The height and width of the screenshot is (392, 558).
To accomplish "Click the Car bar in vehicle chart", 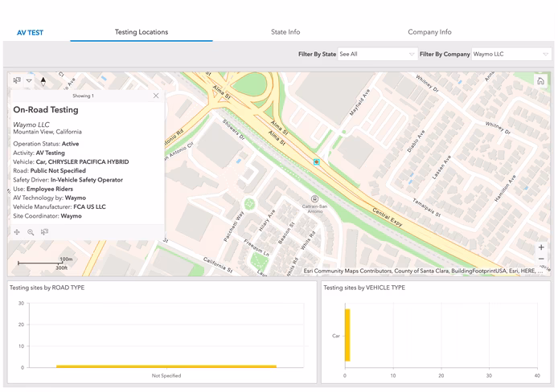I will 347,335.
